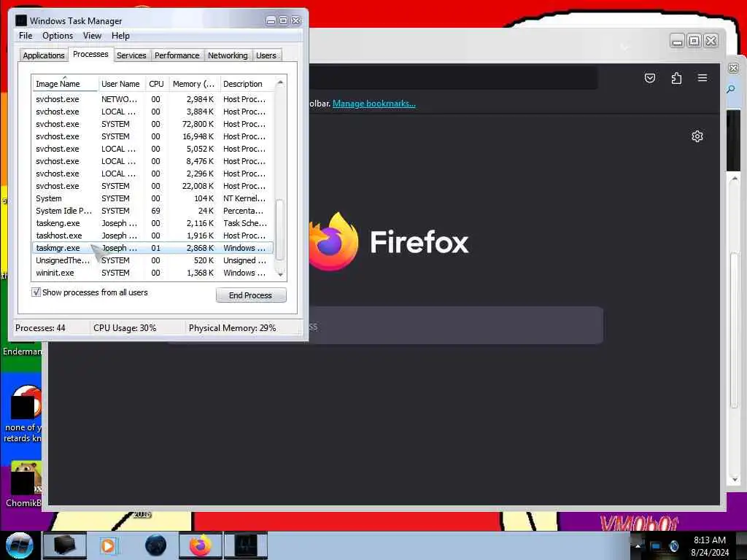The width and height of the screenshot is (747, 560).
Task: Click the Task Manager title bar icon
Action: click(21, 20)
